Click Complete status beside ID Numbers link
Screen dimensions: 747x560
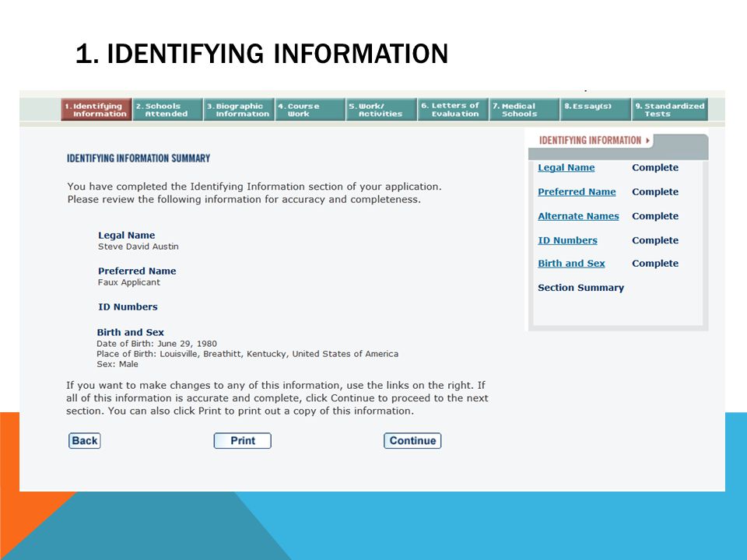click(x=655, y=240)
